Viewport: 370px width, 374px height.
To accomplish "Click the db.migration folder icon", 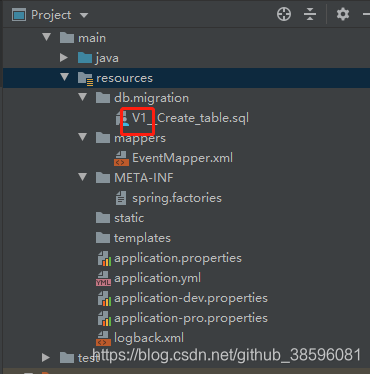I will coord(103,98).
